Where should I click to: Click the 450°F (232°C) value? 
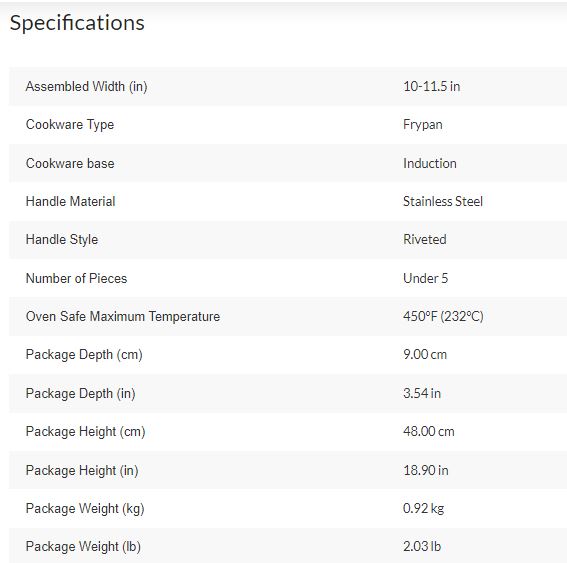click(443, 317)
